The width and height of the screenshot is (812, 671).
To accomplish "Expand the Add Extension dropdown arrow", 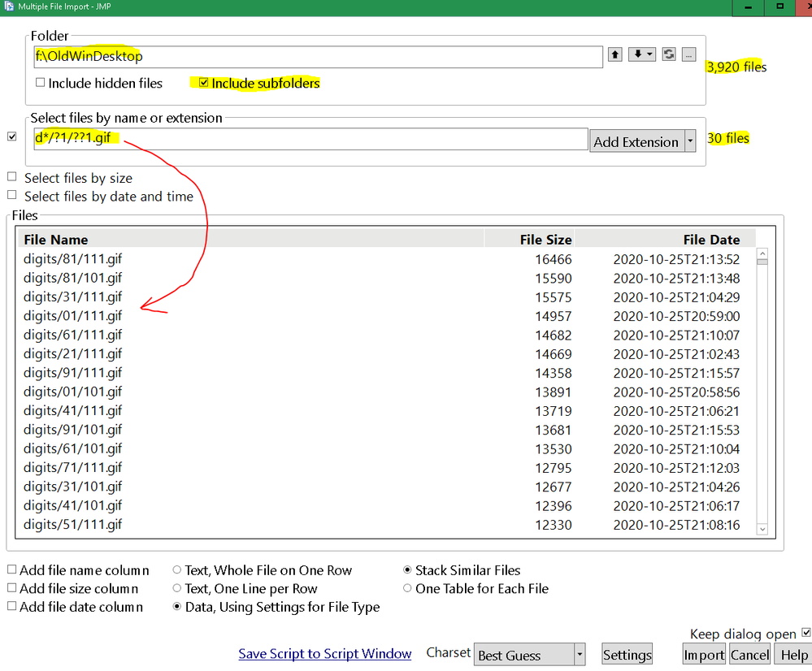I will 690,141.
